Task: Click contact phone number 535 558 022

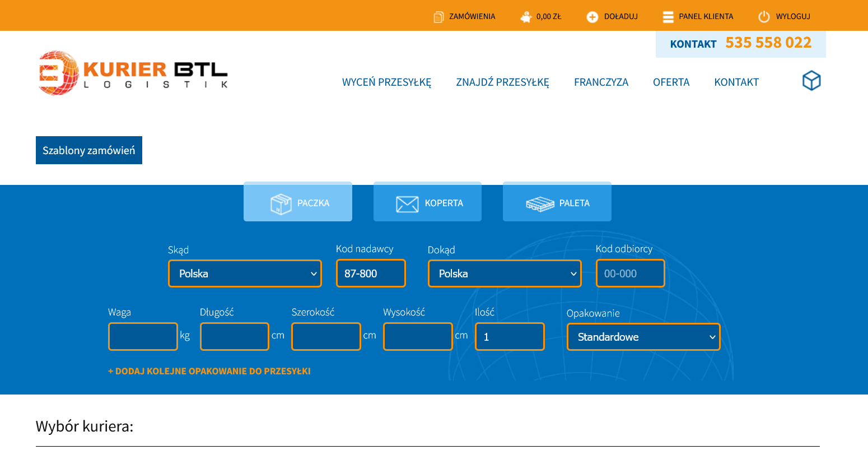Action: pyautogui.click(x=768, y=43)
